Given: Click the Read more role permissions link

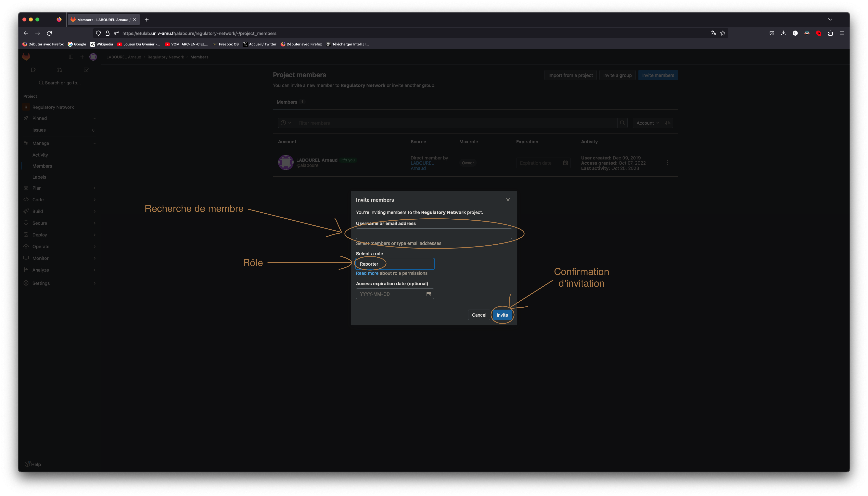Looking at the screenshot, I should pos(367,273).
